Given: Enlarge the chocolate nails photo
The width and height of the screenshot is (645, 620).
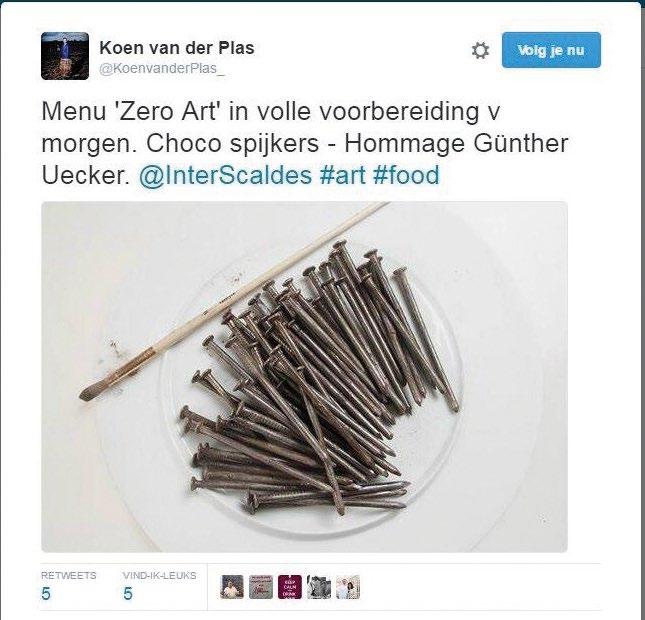Looking at the screenshot, I should [304, 377].
